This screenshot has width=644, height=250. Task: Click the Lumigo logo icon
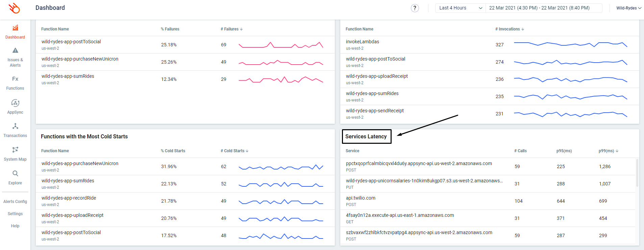click(x=15, y=8)
